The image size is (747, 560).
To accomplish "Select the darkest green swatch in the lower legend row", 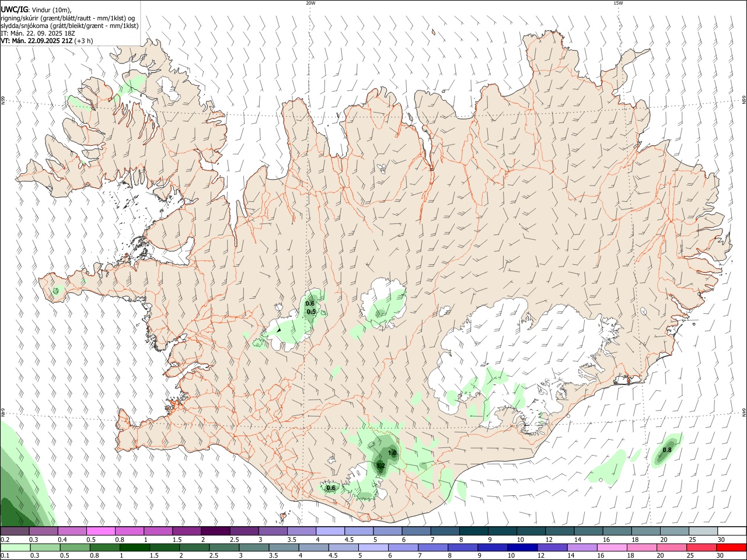I will (135, 547).
